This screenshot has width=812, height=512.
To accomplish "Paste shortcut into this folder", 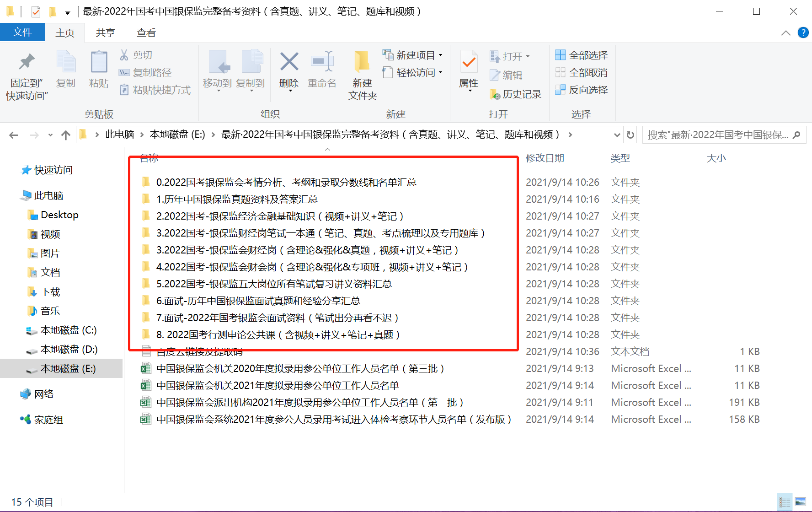I will pyautogui.click(x=155, y=90).
